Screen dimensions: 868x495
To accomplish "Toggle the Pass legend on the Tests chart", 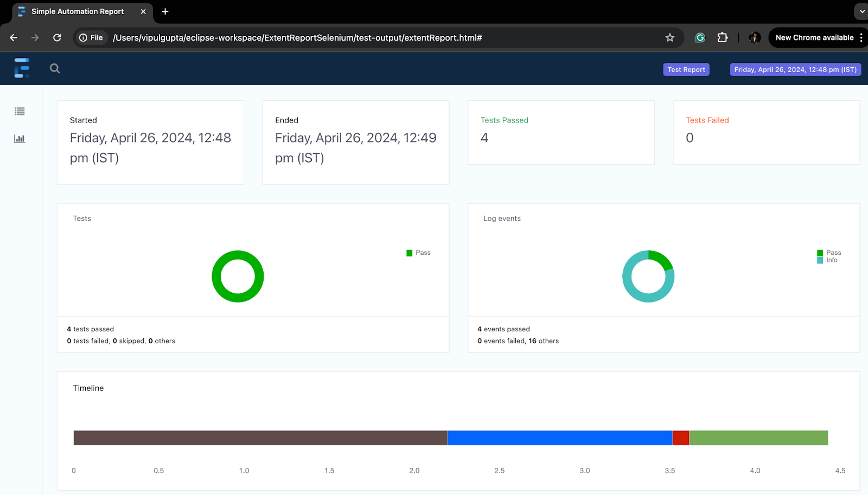I will (x=418, y=253).
